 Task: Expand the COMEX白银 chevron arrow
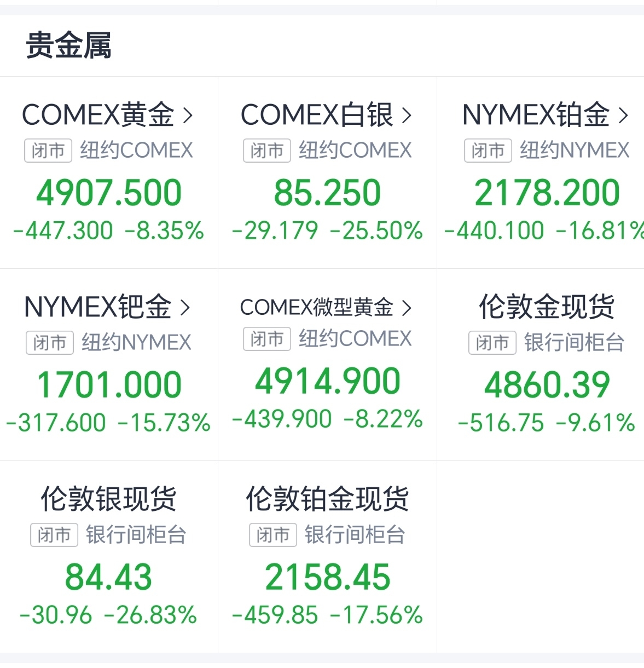[x=407, y=116]
